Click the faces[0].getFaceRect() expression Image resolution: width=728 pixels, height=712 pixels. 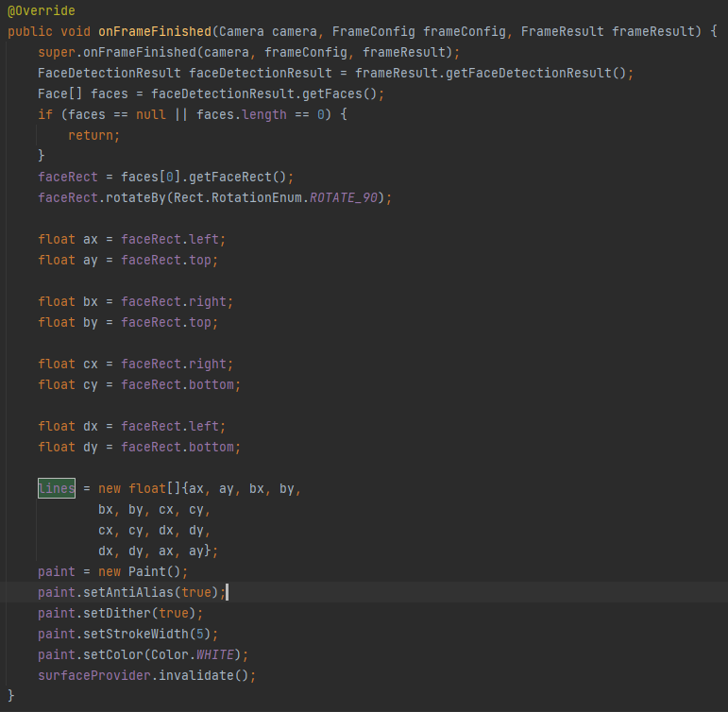click(203, 177)
